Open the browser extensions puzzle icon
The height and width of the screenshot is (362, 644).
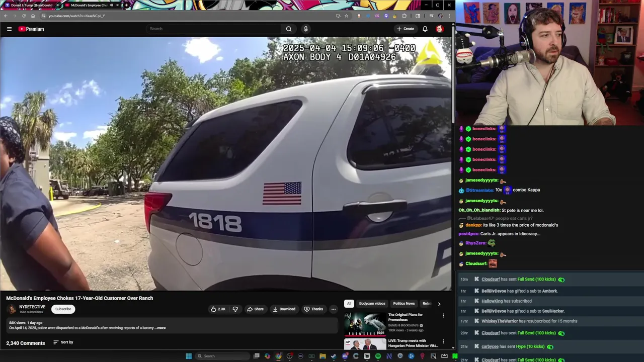pyautogui.click(x=404, y=16)
